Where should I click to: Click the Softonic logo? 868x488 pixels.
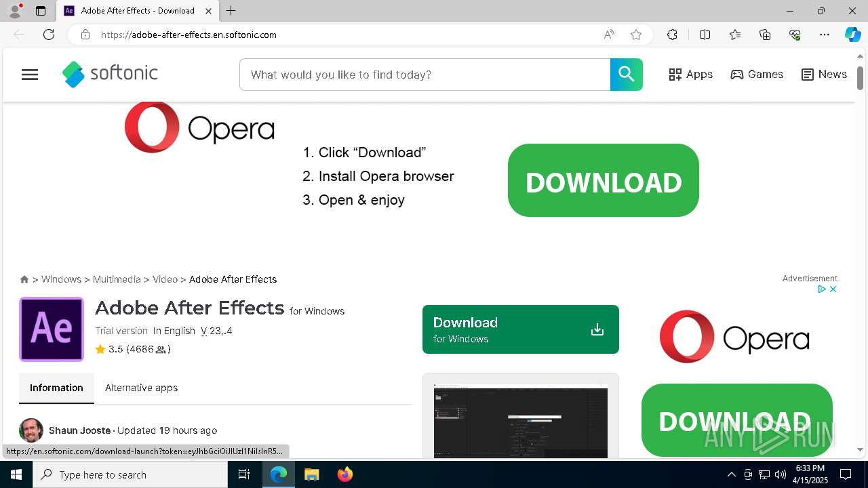point(110,75)
